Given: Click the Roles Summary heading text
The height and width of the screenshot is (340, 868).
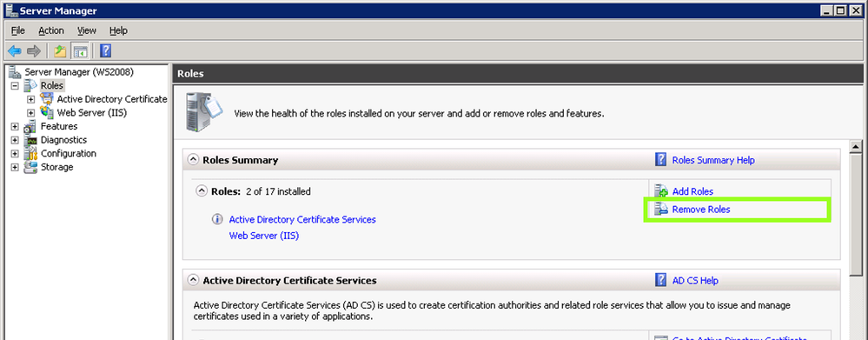Looking at the screenshot, I should [241, 160].
